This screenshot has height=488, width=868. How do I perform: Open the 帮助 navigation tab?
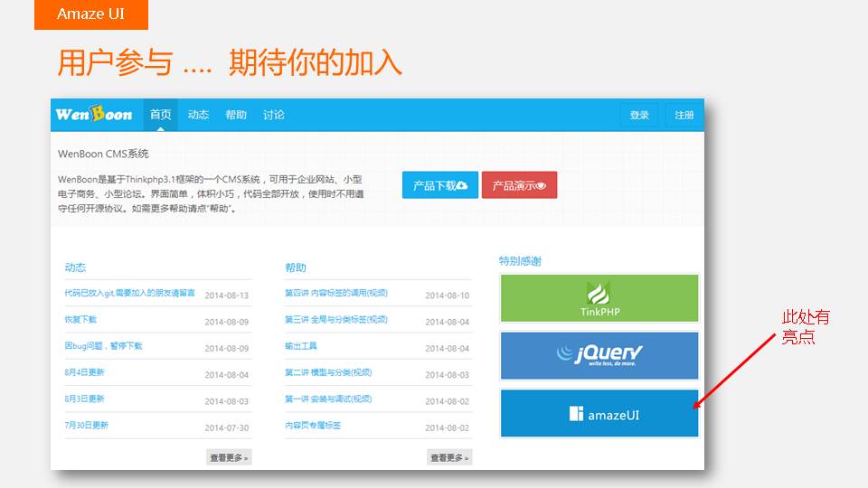point(236,115)
